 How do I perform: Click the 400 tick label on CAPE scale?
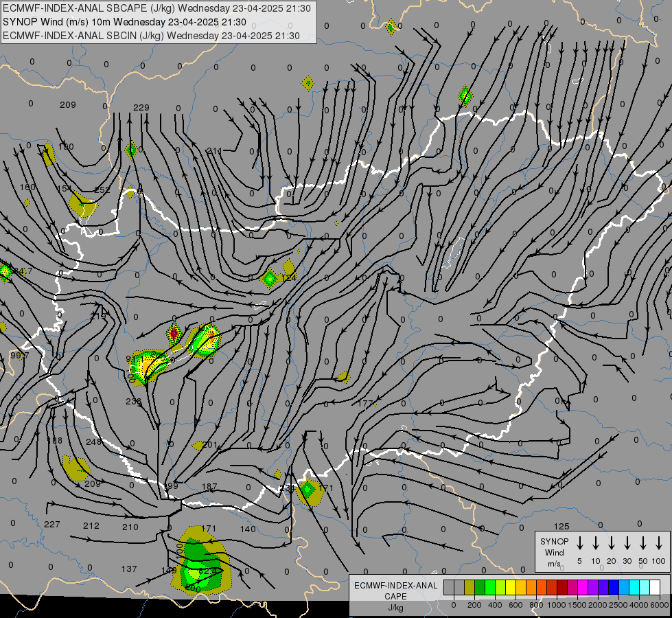click(x=495, y=605)
